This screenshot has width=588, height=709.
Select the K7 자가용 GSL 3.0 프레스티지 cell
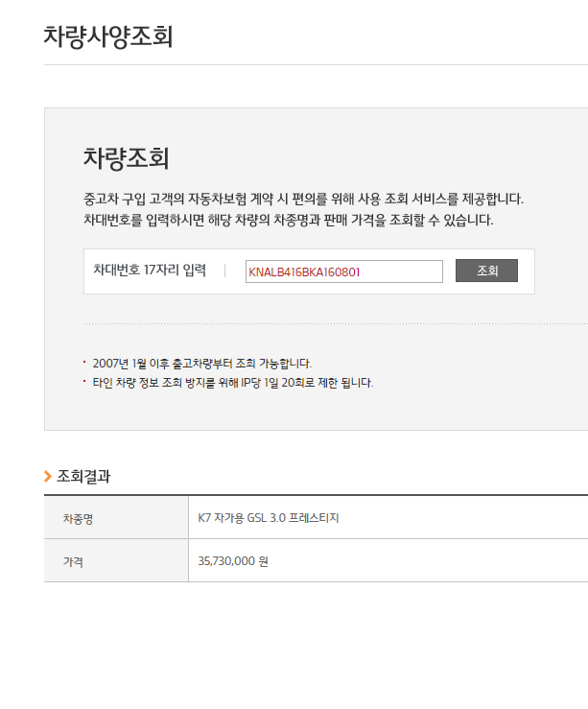(x=388, y=517)
